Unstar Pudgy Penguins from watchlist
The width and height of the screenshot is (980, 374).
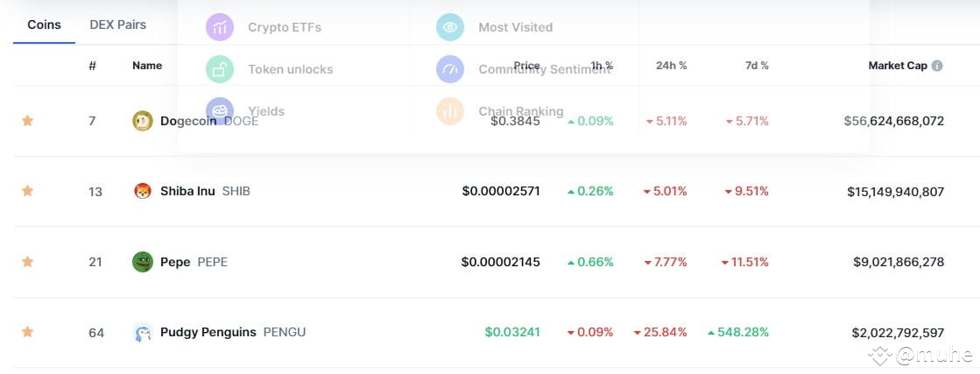coord(27,331)
